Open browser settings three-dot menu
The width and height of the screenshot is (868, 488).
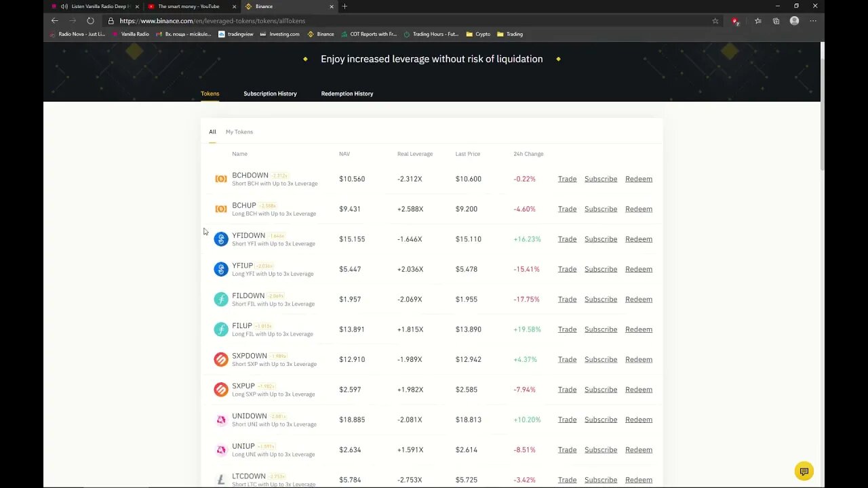tap(813, 21)
